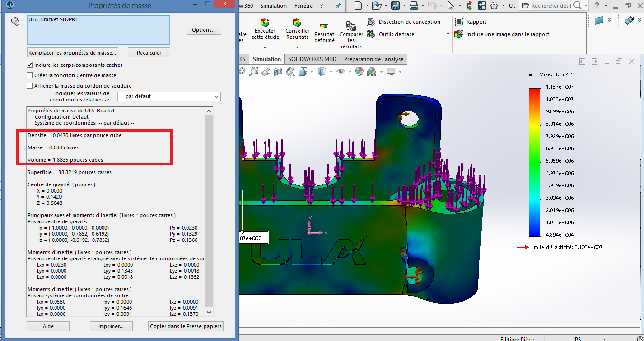Click the search magnifier icon
The image size is (644, 341).
577,6
